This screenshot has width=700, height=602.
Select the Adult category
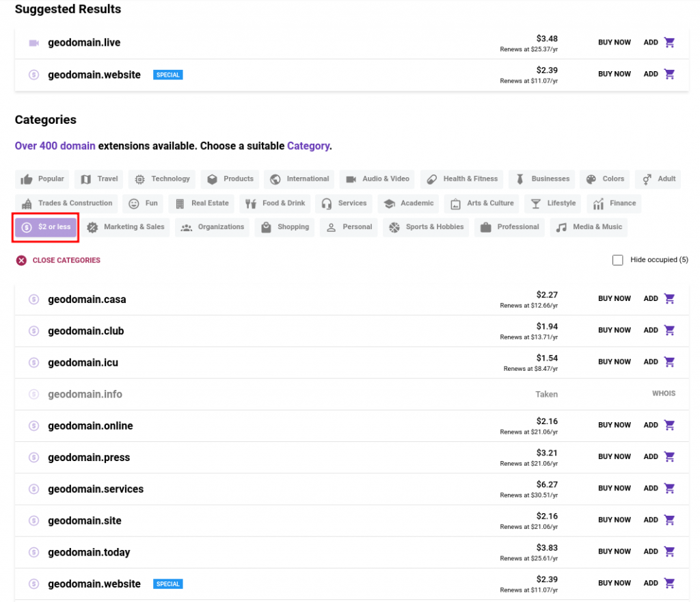tap(658, 179)
